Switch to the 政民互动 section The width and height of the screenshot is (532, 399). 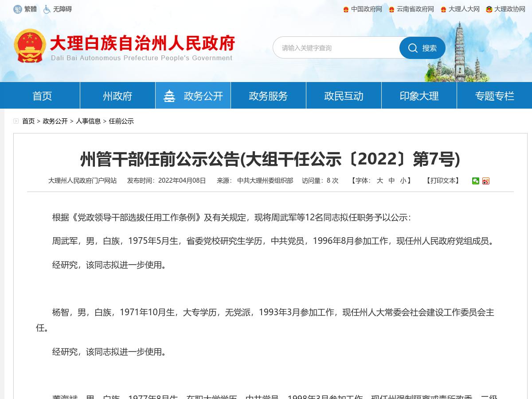pos(343,95)
